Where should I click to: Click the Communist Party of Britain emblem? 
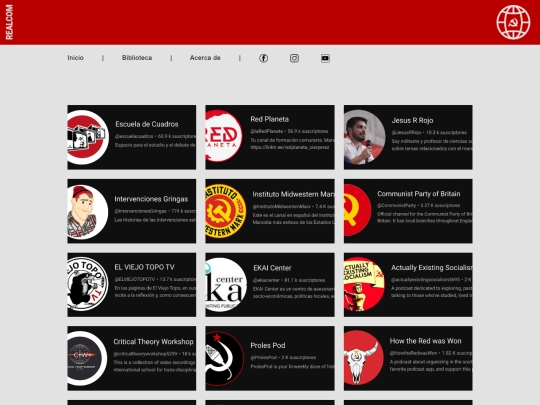(x=357, y=210)
